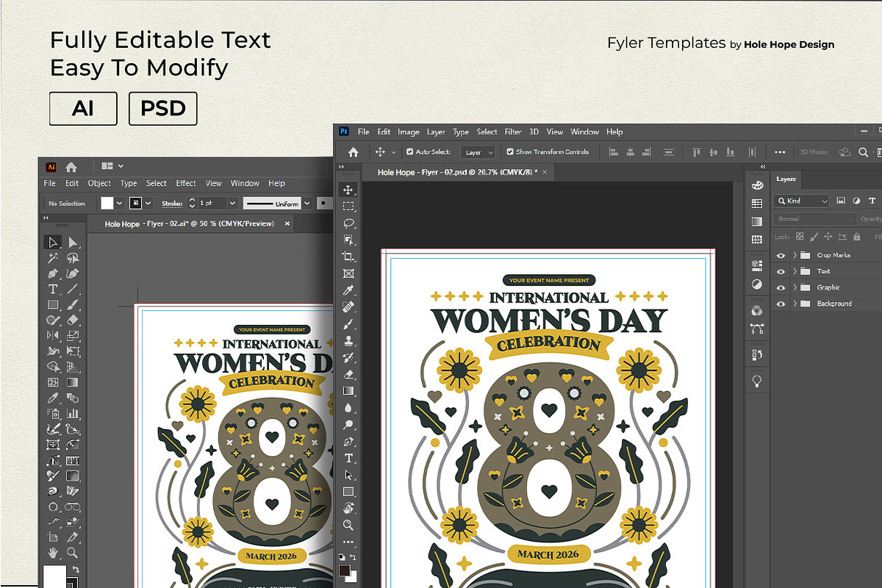Select Illustrator's Selection tool arrow
This screenshot has height=588, width=882.
pos(52,243)
